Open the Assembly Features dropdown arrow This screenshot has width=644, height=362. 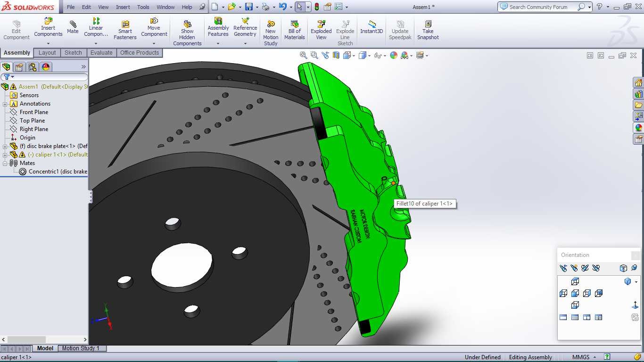218,44
